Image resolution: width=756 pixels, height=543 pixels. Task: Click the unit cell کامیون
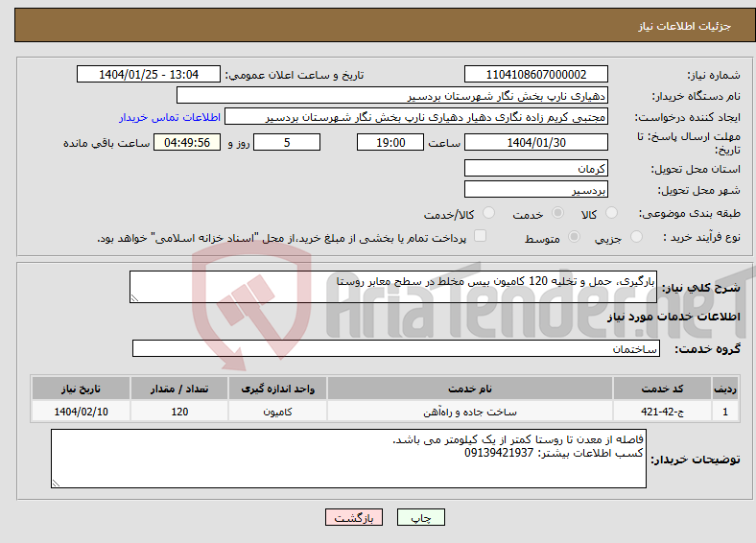[277, 412]
